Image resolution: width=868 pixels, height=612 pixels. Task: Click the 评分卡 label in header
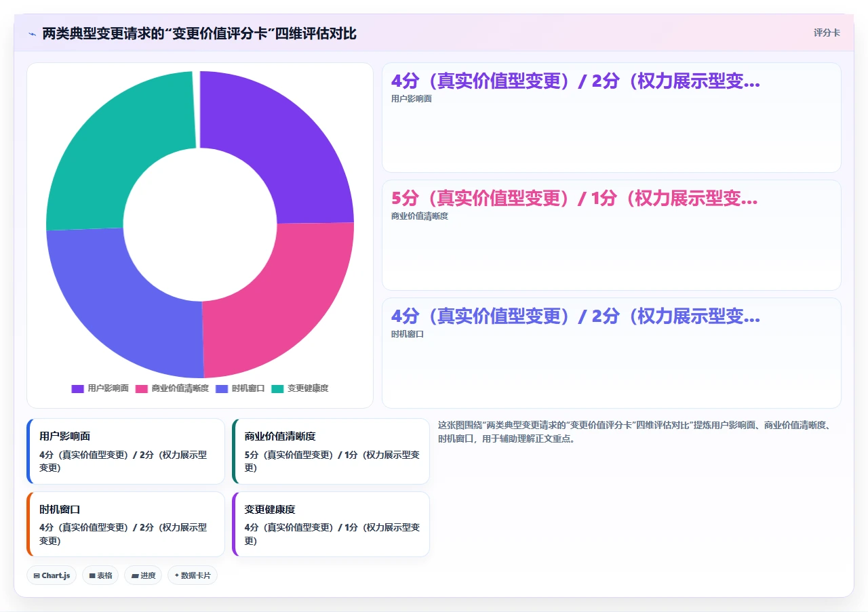click(x=827, y=33)
